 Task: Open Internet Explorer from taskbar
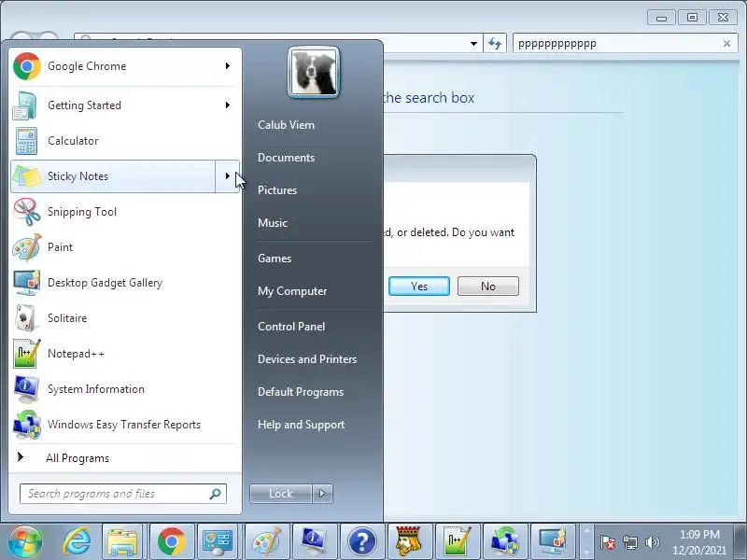[x=77, y=541]
